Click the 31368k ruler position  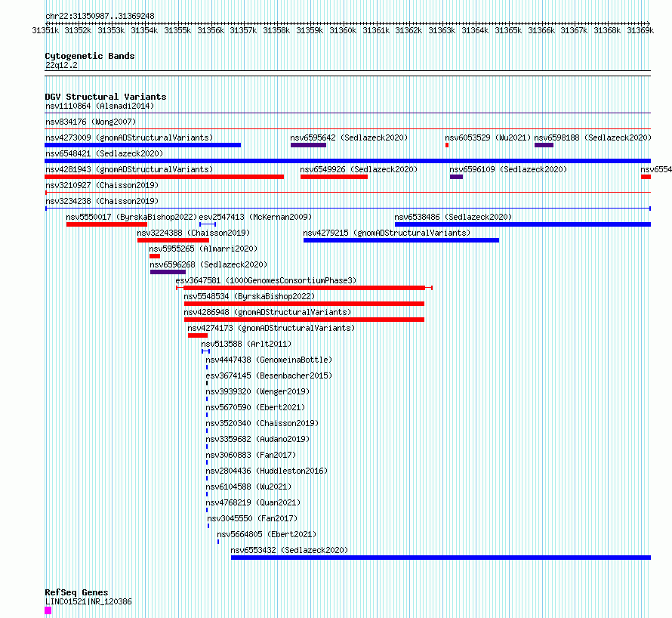(607, 30)
